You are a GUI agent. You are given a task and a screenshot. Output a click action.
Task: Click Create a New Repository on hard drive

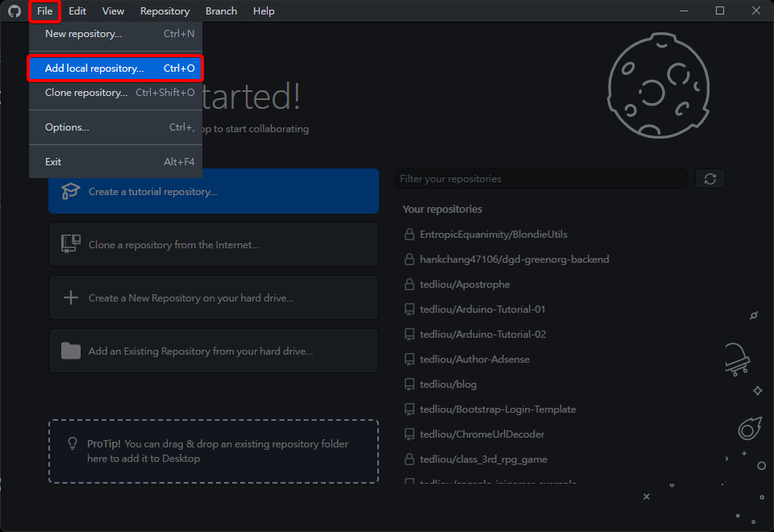(x=213, y=297)
